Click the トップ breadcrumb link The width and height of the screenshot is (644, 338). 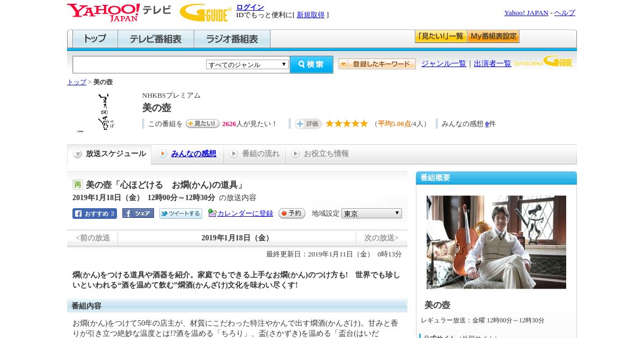(x=77, y=82)
